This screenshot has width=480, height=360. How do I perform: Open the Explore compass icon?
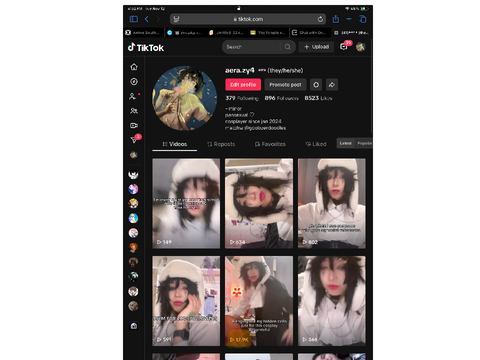134,82
